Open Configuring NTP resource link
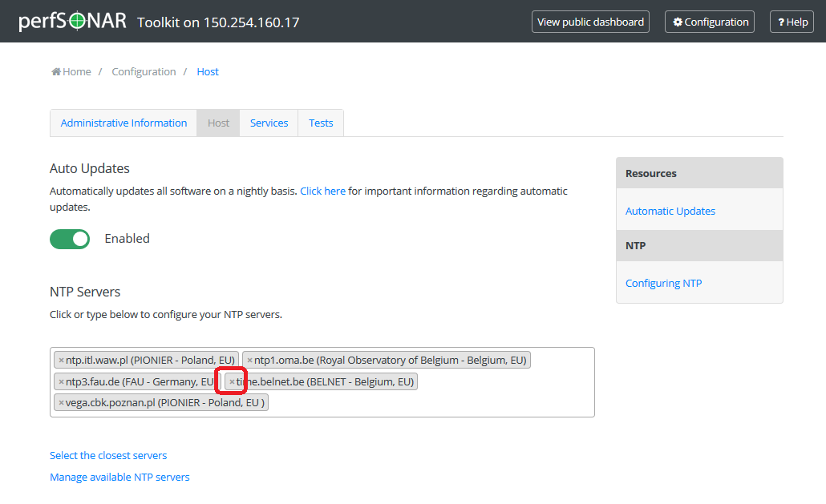The image size is (826, 504). click(663, 283)
